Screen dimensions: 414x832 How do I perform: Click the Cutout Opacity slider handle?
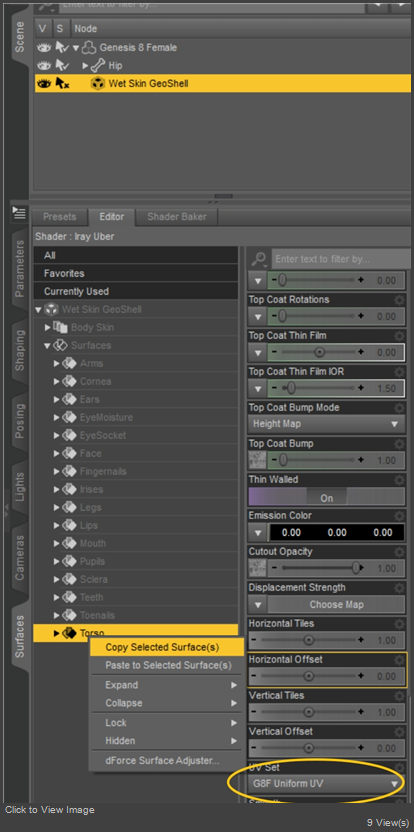click(x=357, y=568)
